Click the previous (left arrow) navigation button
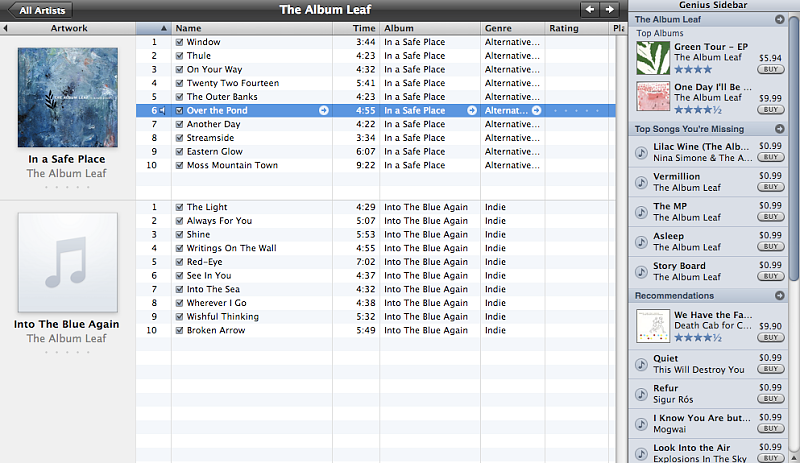Viewport: 800px width, 463px height. tap(590, 9)
